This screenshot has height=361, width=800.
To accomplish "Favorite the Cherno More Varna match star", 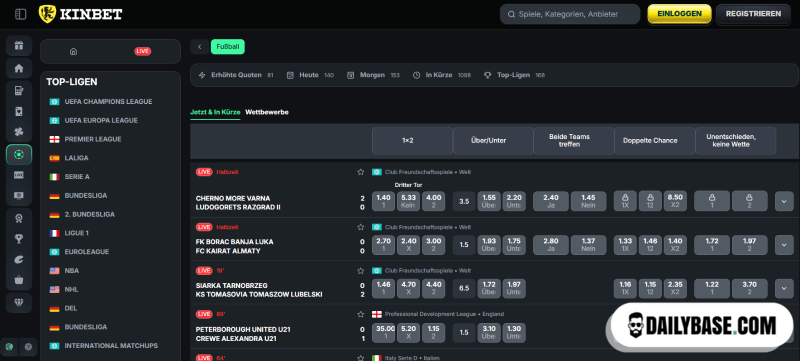I will coord(361,172).
